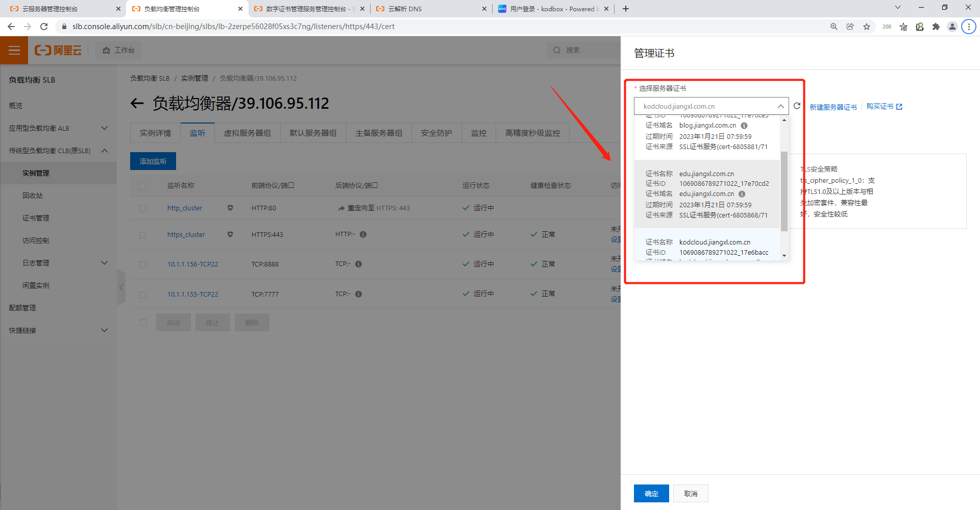Image resolution: width=980 pixels, height=510 pixels.
Task: Open the server certificate dropdown
Action: click(711, 106)
